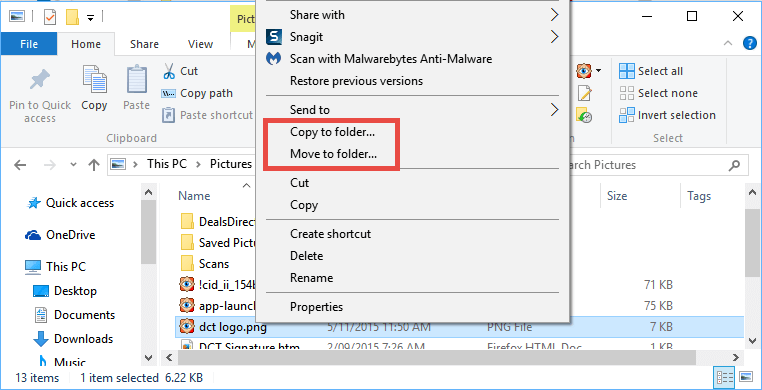Switch to large thumbnails view icon
This screenshot has width=762, height=390.
(x=745, y=377)
